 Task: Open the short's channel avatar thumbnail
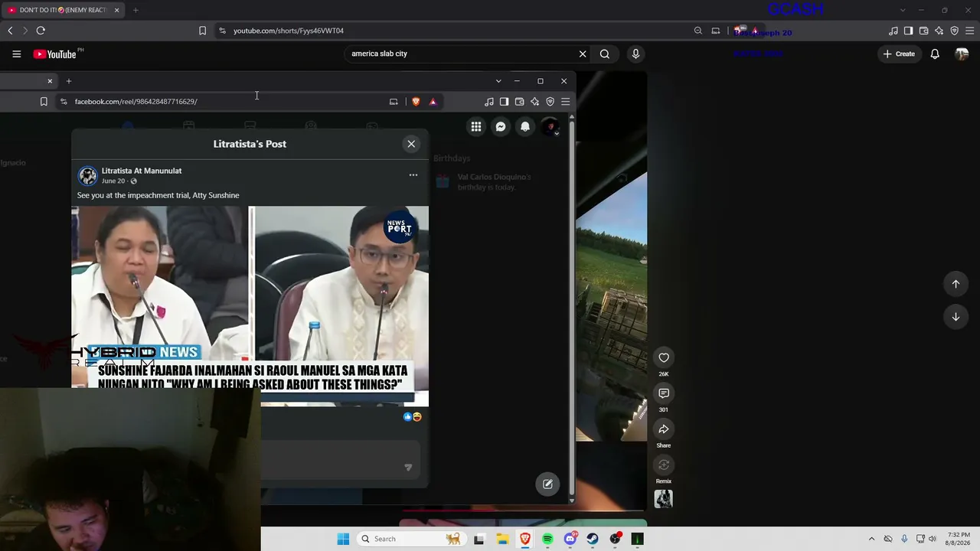(x=664, y=499)
